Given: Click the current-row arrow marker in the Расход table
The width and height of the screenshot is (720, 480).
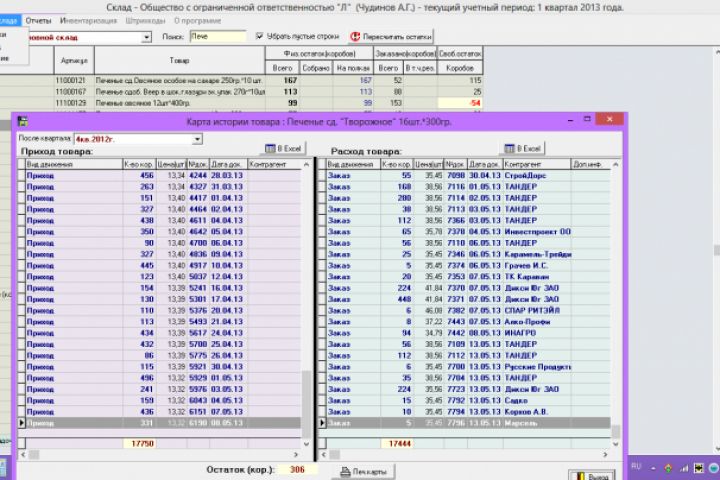Looking at the screenshot, I should pos(322,423).
